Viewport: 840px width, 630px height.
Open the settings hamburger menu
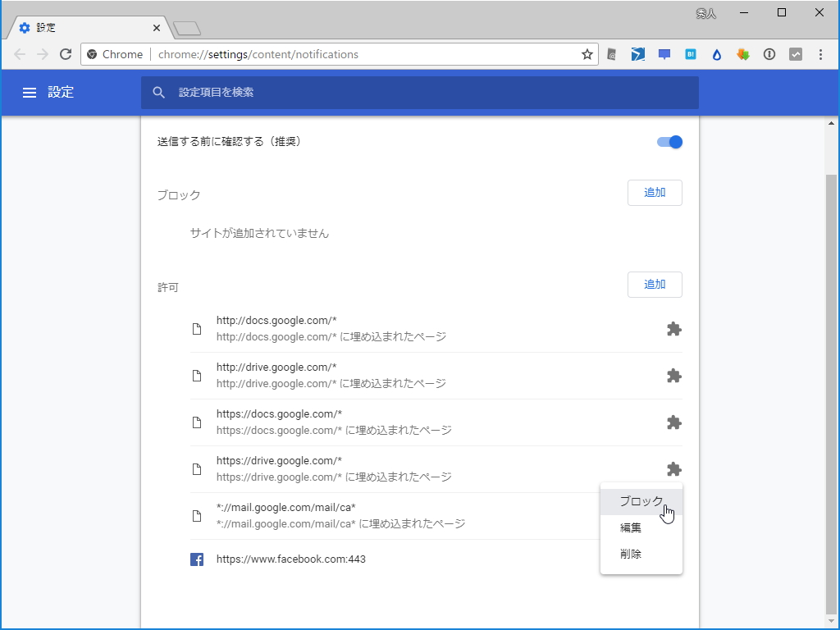pyautogui.click(x=30, y=93)
